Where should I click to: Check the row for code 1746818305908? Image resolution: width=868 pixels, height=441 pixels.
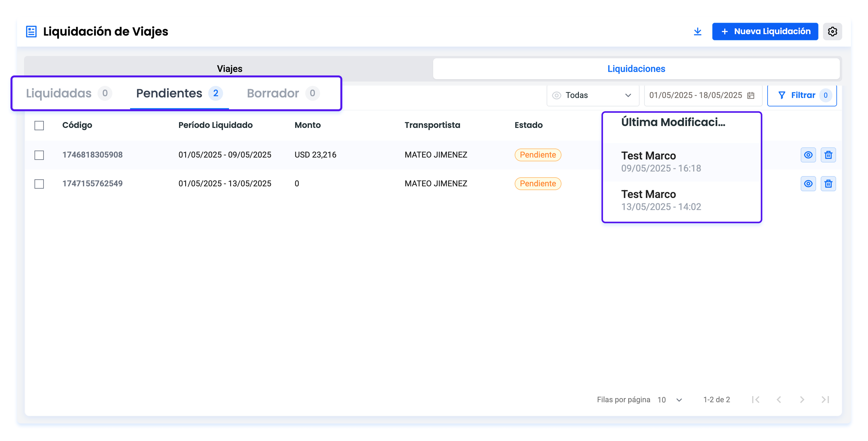(39, 155)
